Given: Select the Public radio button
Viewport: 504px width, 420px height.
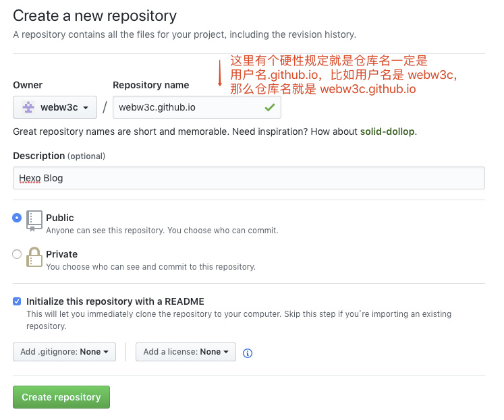Looking at the screenshot, I should tap(17, 218).
